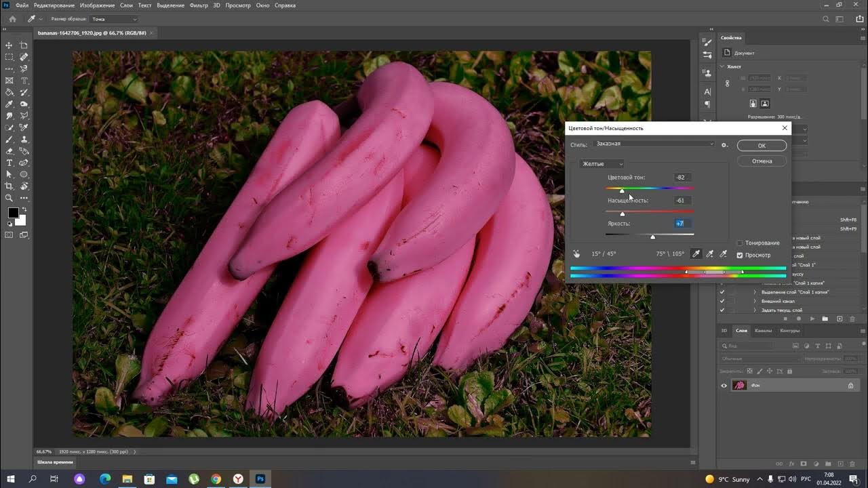Toggle Quick Mask mode
This screenshot has width=868, height=488.
point(9,235)
